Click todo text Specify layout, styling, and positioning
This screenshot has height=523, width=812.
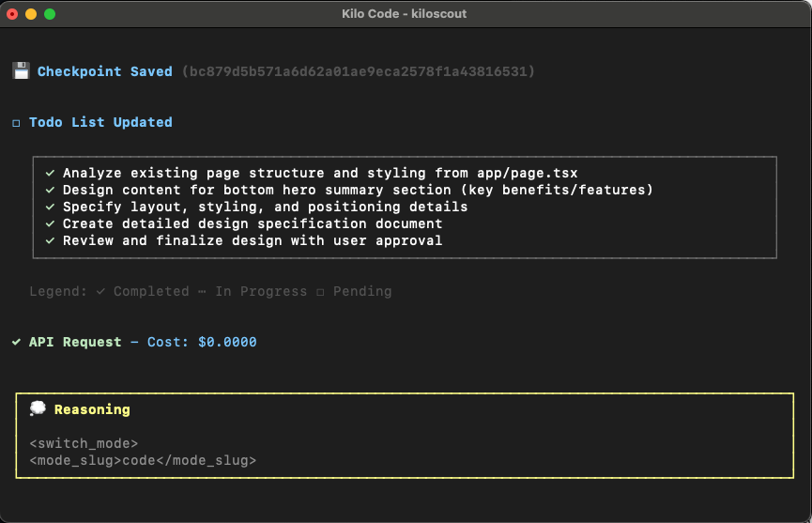(265, 207)
